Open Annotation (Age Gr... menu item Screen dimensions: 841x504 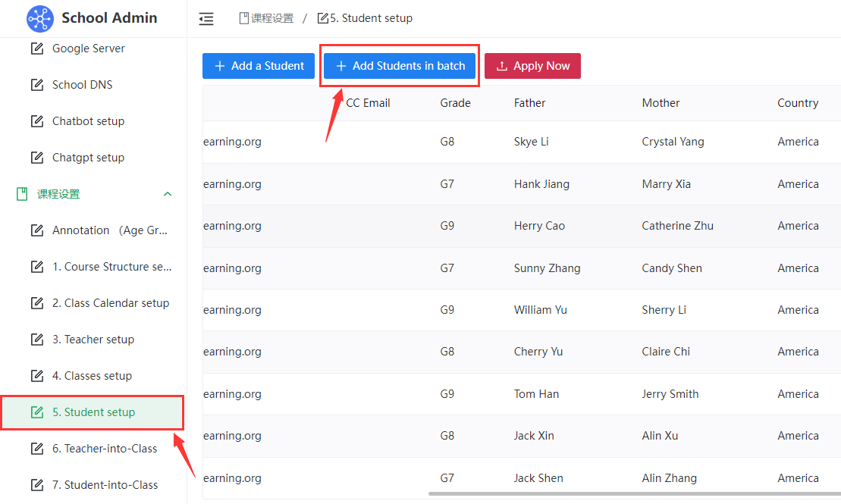point(109,230)
